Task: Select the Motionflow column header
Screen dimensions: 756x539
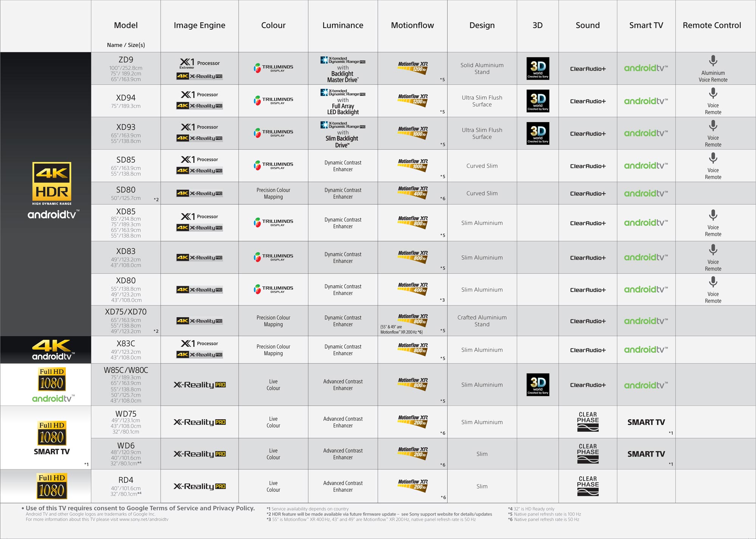Action: click(413, 25)
